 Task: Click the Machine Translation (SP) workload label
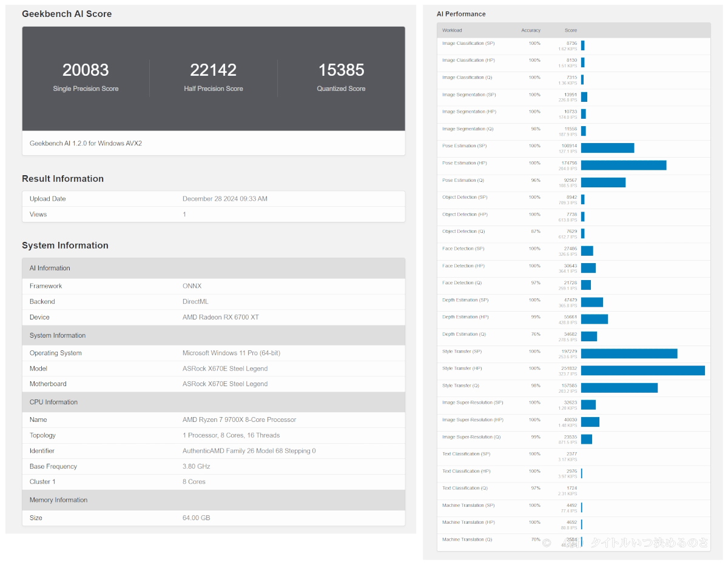(468, 505)
